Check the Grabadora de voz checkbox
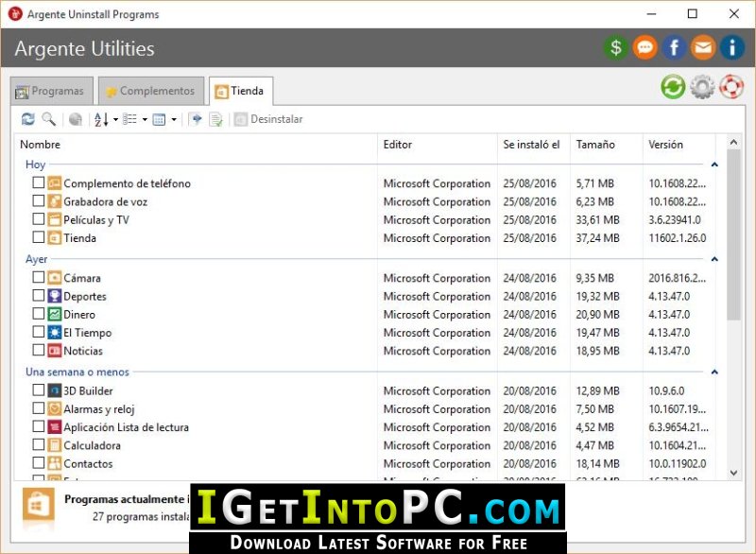This screenshot has width=756, height=554. pyautogui.click(x=39, y=200)
